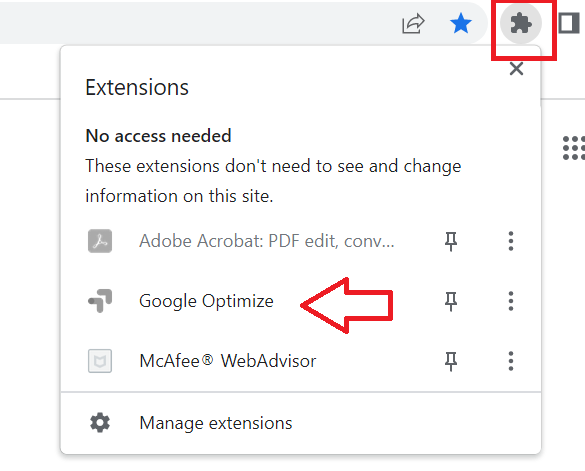Select the McAfee WebAdvisor entry
Viewport: 585px width, 471px height.
(x=228, y=361)
